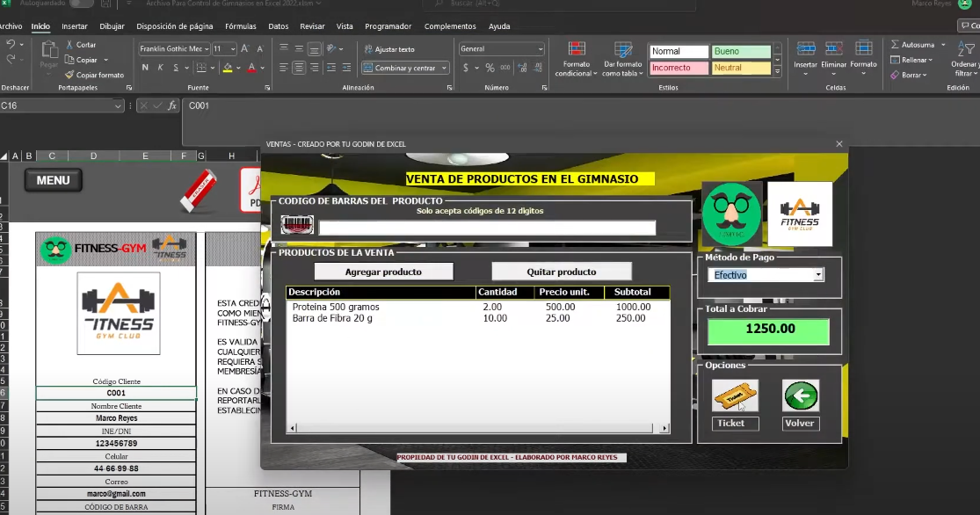Open font size 11 dropdown
The width and height of the screenshot is (980, 515).
pyautogui.click(x=233, y=48)
